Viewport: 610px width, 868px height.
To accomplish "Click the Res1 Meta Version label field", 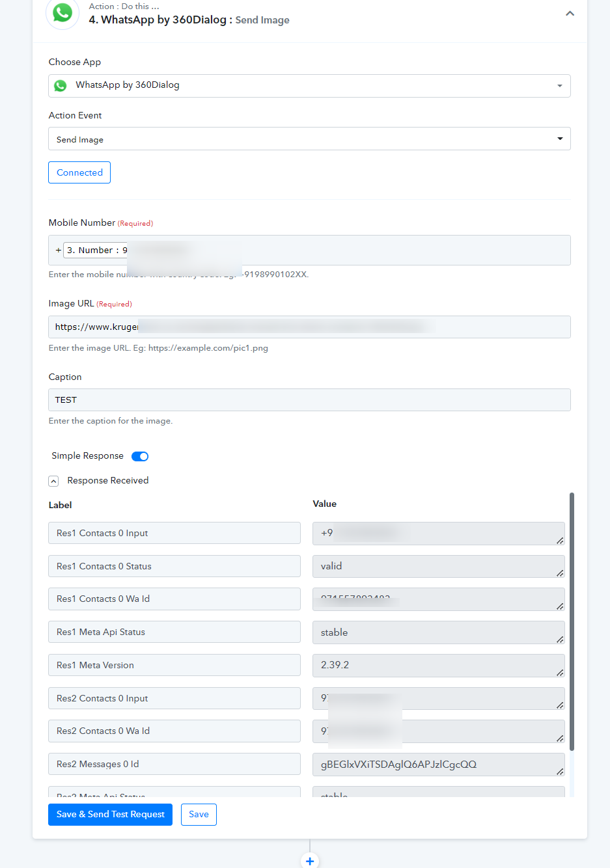I will click(174, 665).
